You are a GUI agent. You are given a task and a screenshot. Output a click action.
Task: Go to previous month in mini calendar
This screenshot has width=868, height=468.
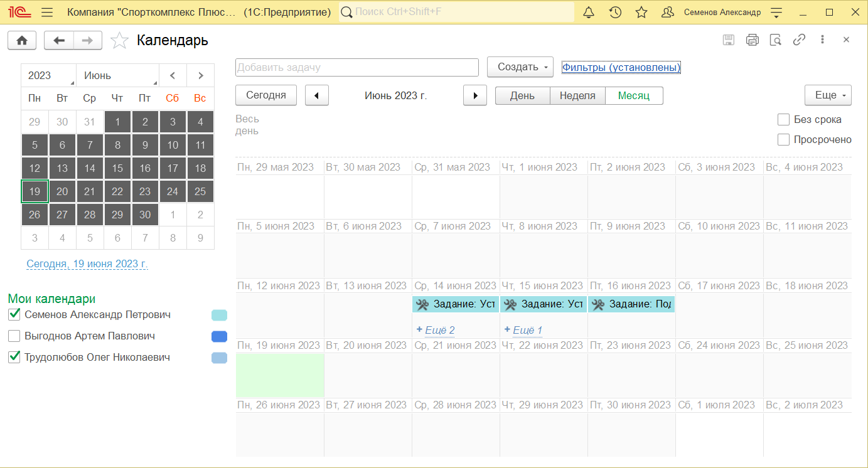pyautogui.click(x=173, y=75)
